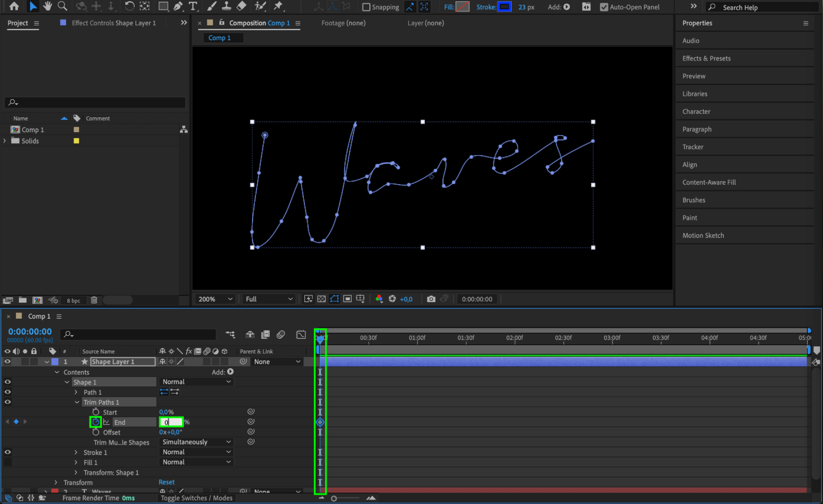Select the Zoom magnifier tool
This screenshot has height=504, width=823.
(x=63, y=6)
